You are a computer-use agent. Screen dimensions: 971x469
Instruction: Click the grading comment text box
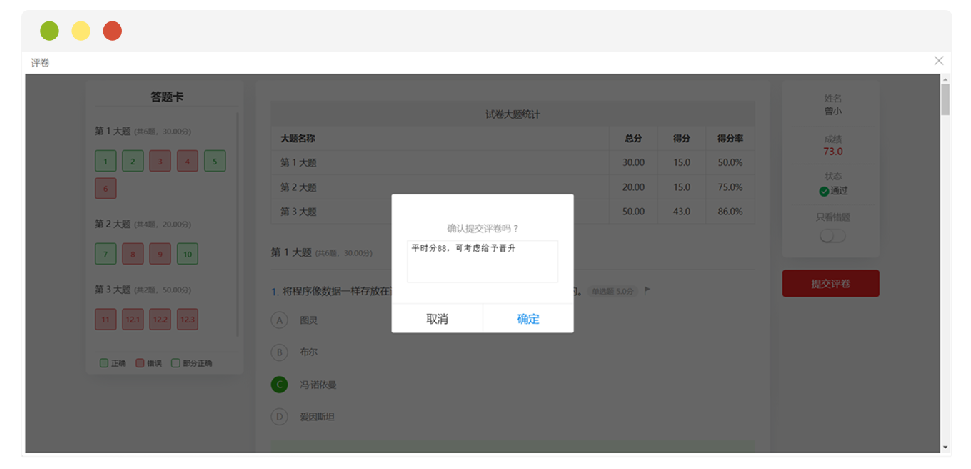click(481, 261)
